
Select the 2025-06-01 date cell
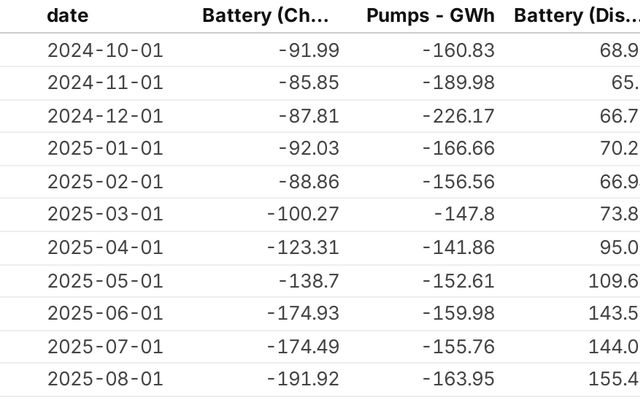pos(105,314)
